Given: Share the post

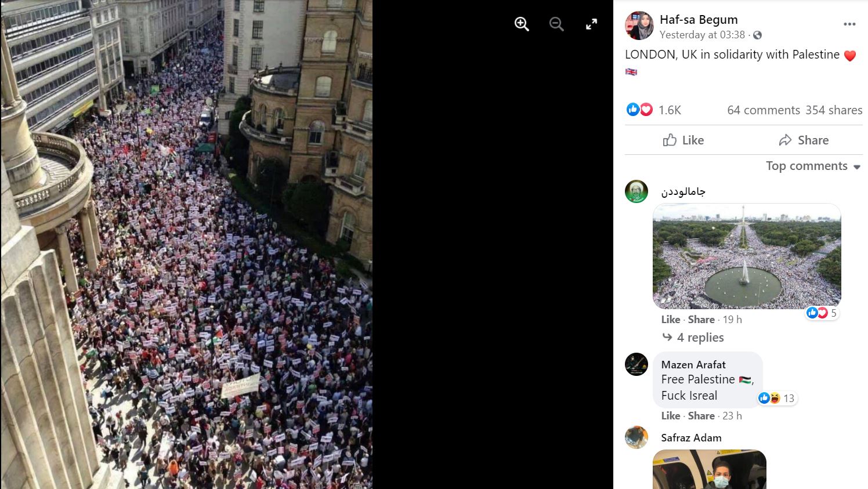Looking at the screenshot, I should pyautogui.click(x=804, y=140).
